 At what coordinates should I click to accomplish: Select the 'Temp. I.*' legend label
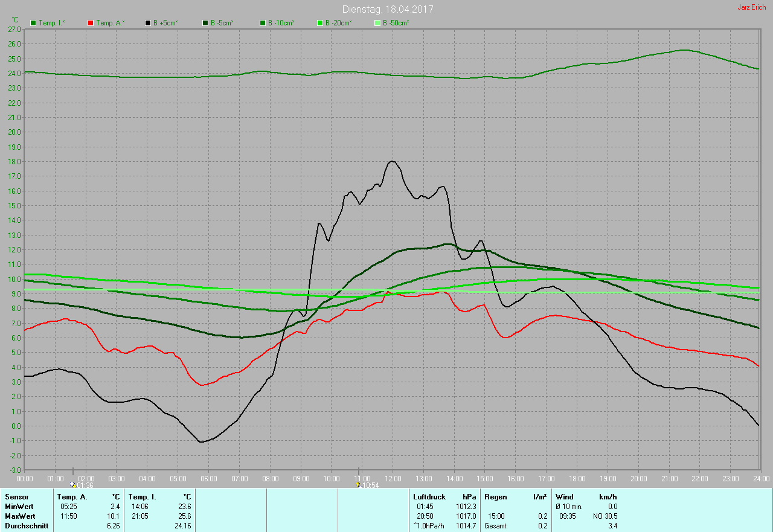click(53, 23)
